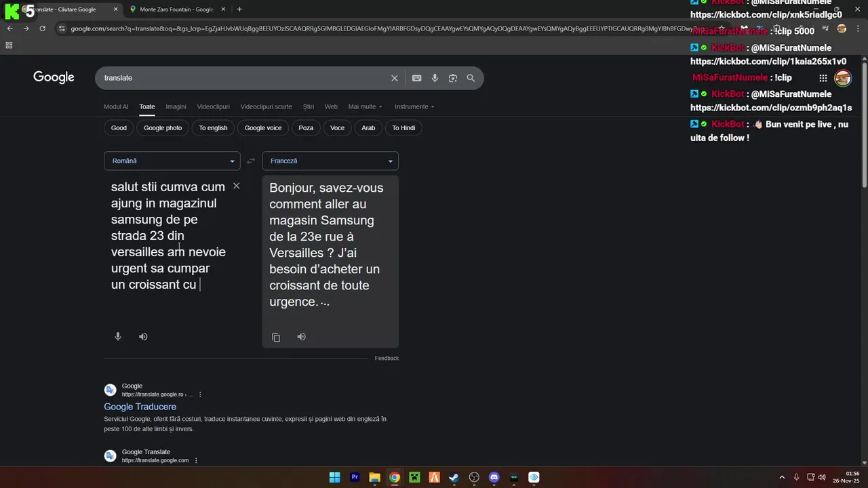This screenshot has height=488, width=868.
Task: Click the magnifier search button
Action: [471, 78]
